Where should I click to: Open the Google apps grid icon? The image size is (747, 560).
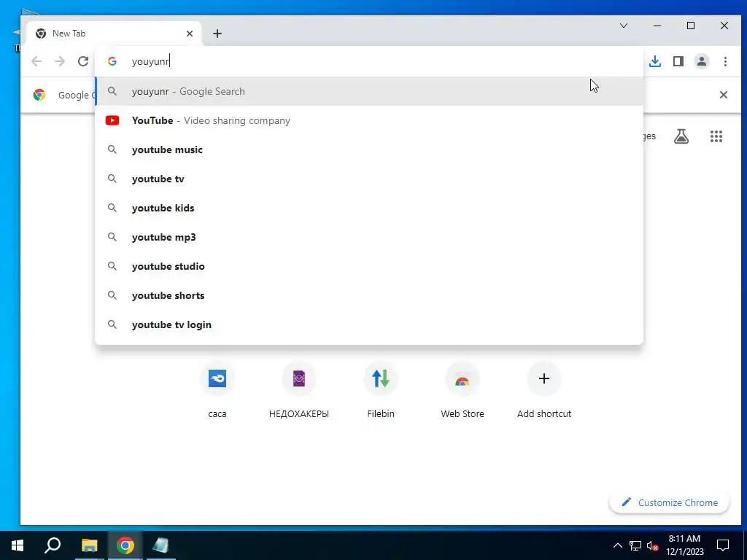click(716, 136)
